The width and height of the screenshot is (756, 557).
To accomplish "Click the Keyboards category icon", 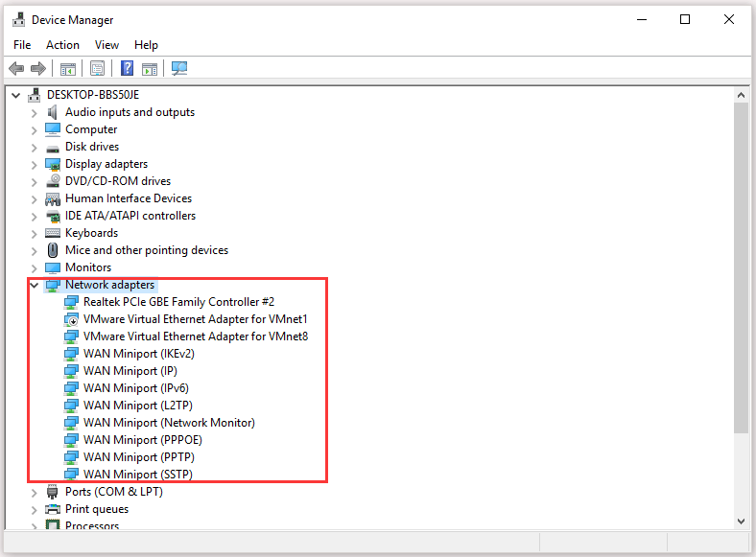I will (53, 233).
